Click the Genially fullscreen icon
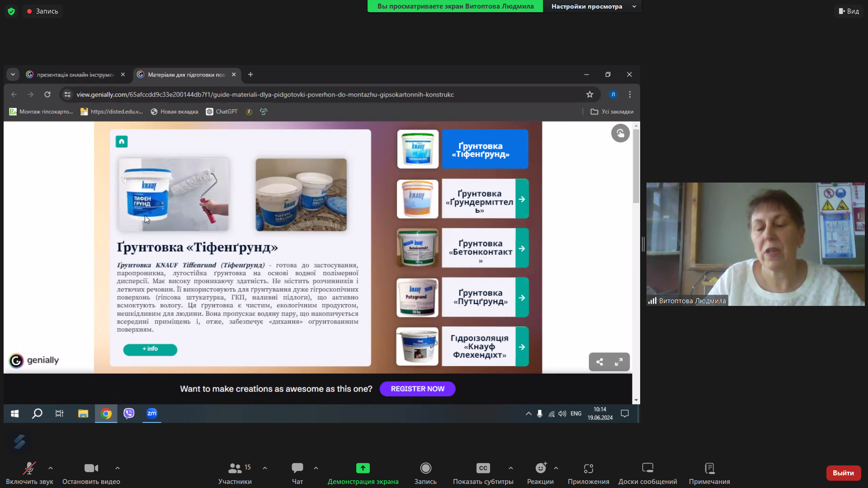This screenshot has height=488, width=868. pos(618,362)
